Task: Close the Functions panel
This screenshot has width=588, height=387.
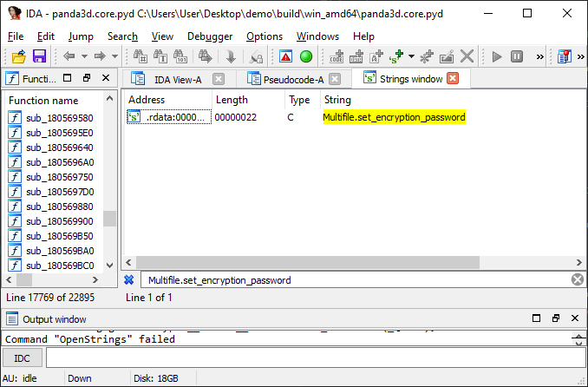Action: pos(106,78)
